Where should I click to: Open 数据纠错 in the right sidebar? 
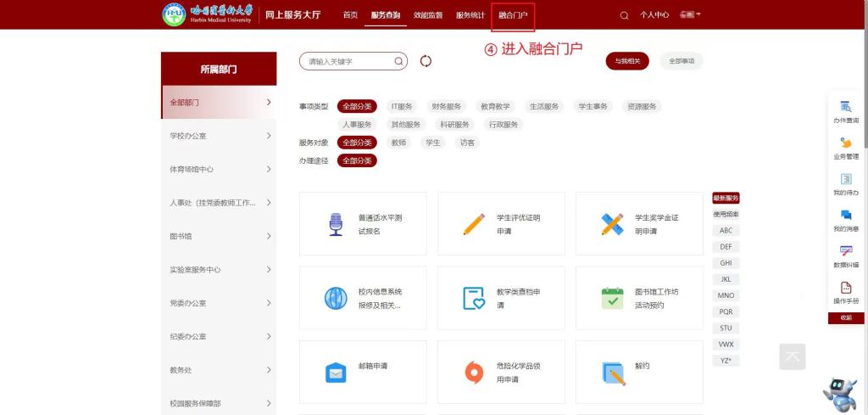[845, 256]
